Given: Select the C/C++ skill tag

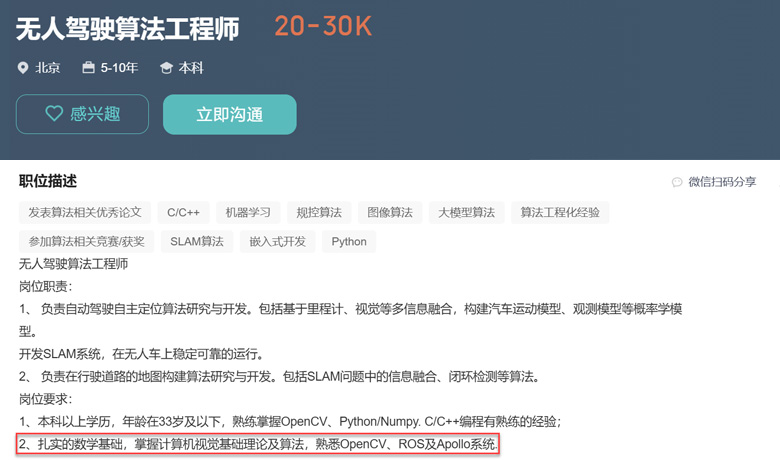Looking at the screenshot, I should coord(184,212).
